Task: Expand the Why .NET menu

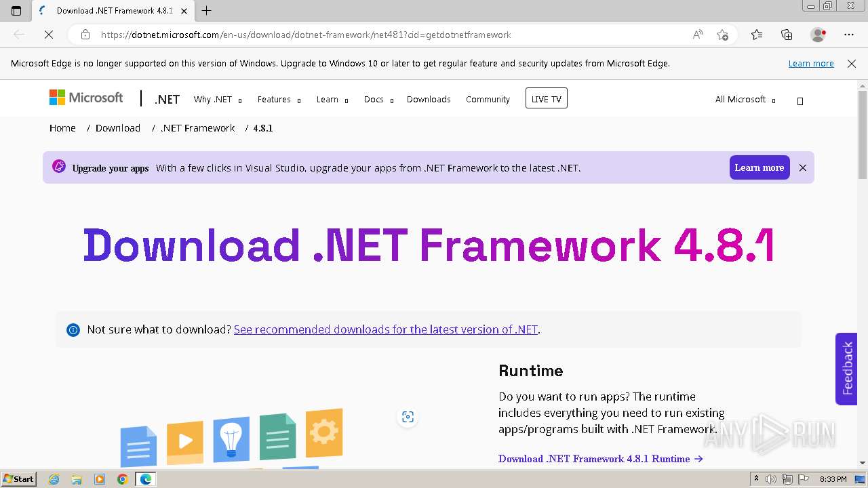Action: pos(218,100)
